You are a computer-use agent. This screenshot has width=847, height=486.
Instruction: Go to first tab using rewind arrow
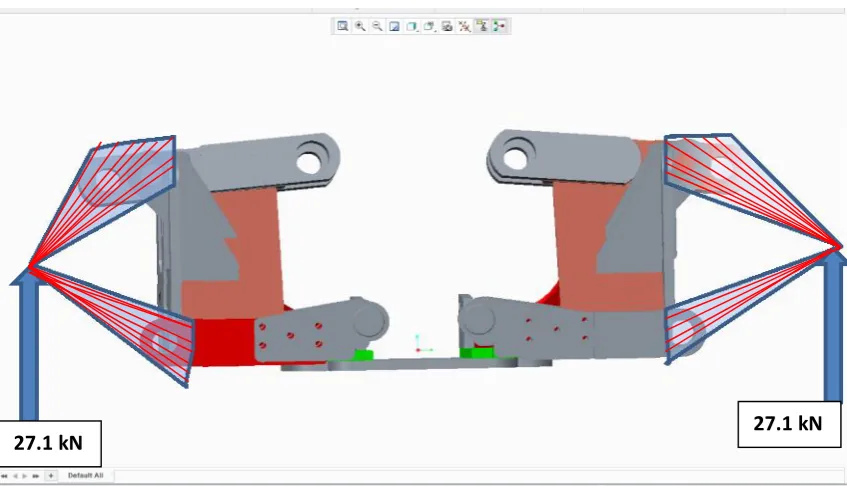tap(5, 476)
